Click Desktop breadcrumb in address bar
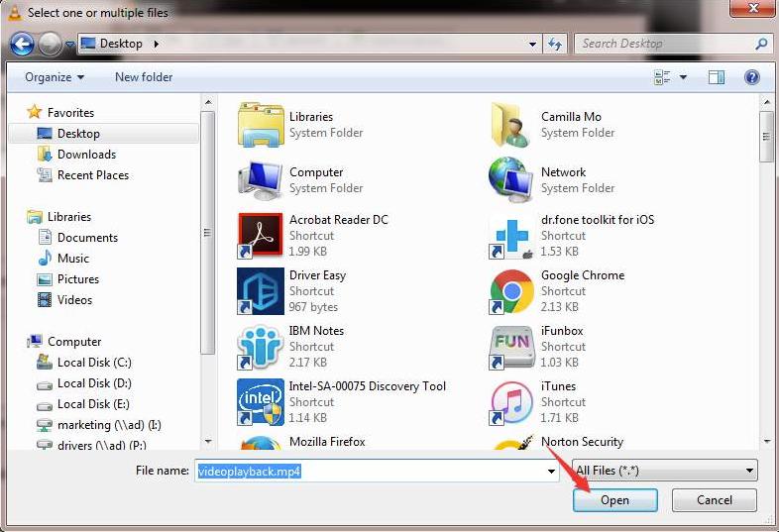This screenshot has width=779, height=532. (x=121, y=44)
